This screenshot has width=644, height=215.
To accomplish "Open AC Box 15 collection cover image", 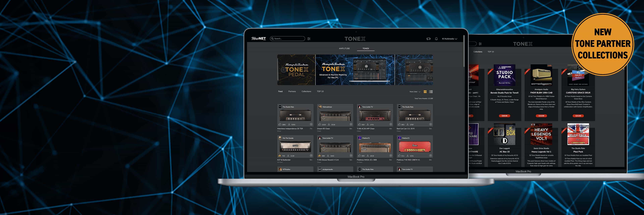I will click(504, 134).
